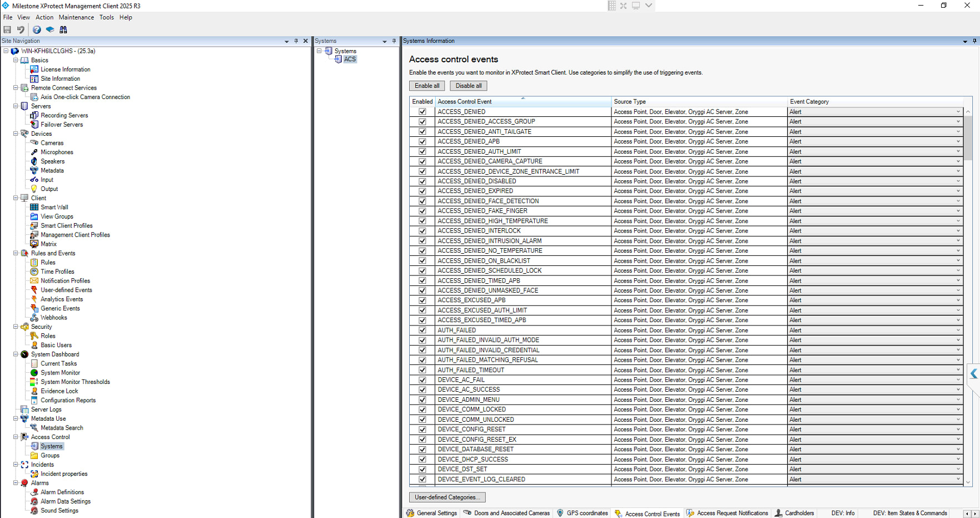
Task: Toggle the DEVICE_DST_SET enabled checkbox
Action: (x=422, y=470)
